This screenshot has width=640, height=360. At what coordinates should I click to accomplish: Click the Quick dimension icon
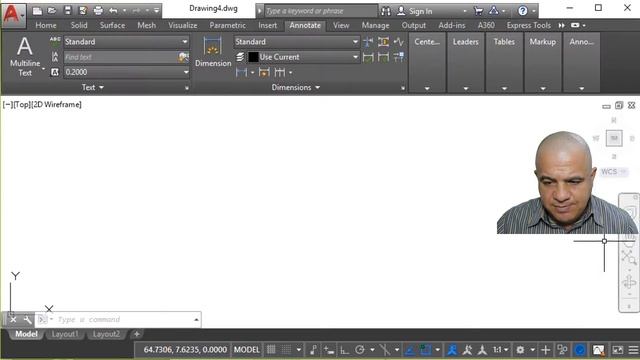(x=264, y=73)
